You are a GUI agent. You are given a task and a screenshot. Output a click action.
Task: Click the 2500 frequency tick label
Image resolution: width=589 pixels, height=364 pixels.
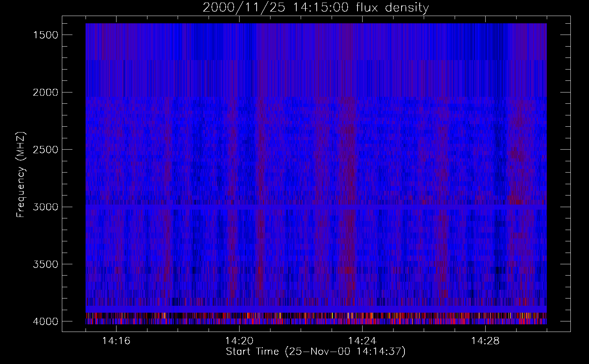(46, 150)
